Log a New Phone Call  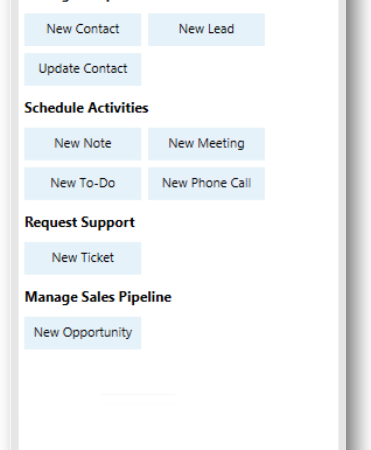click(206, 184)
